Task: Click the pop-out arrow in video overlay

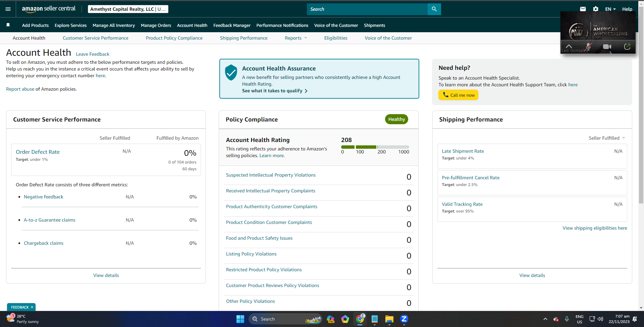Action: pos(627,47)
